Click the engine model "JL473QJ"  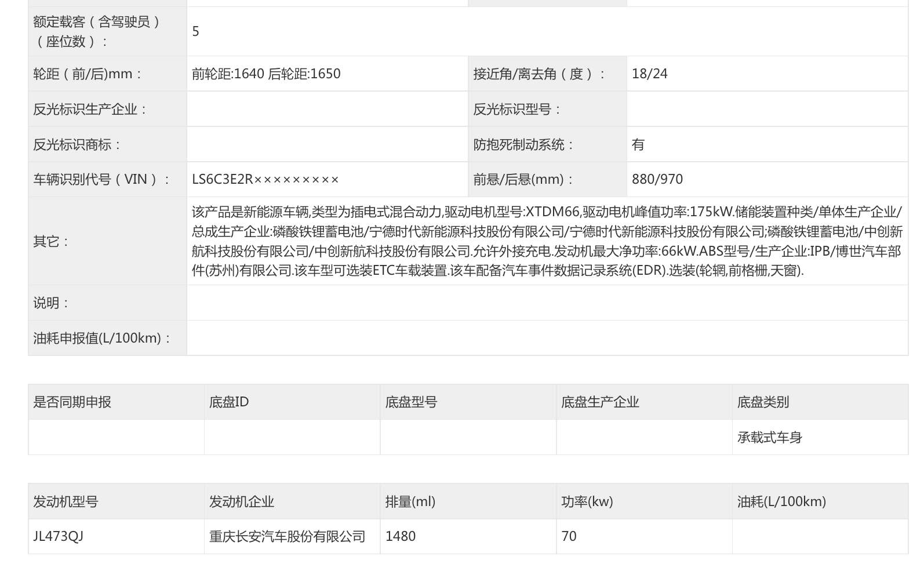(x=58, y=537)
